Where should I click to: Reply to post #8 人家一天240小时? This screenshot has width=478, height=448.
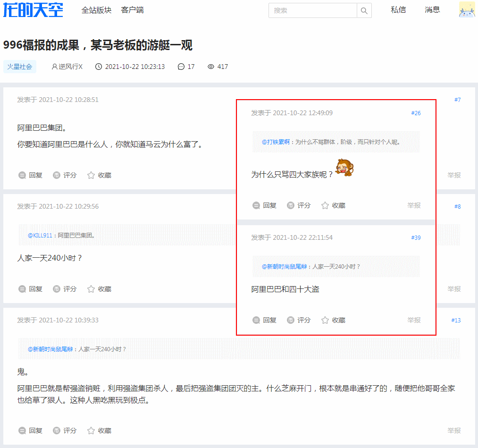(x=31, y=289)
